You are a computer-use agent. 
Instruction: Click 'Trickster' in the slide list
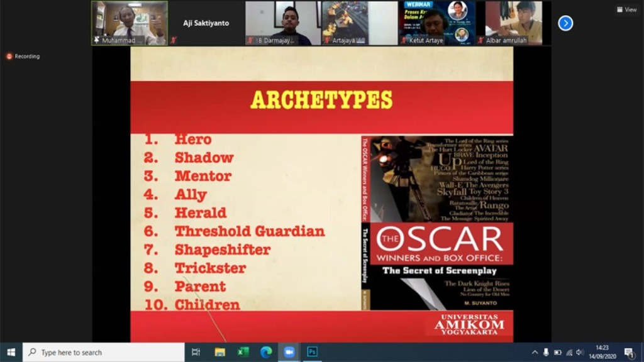click(210, 268)
